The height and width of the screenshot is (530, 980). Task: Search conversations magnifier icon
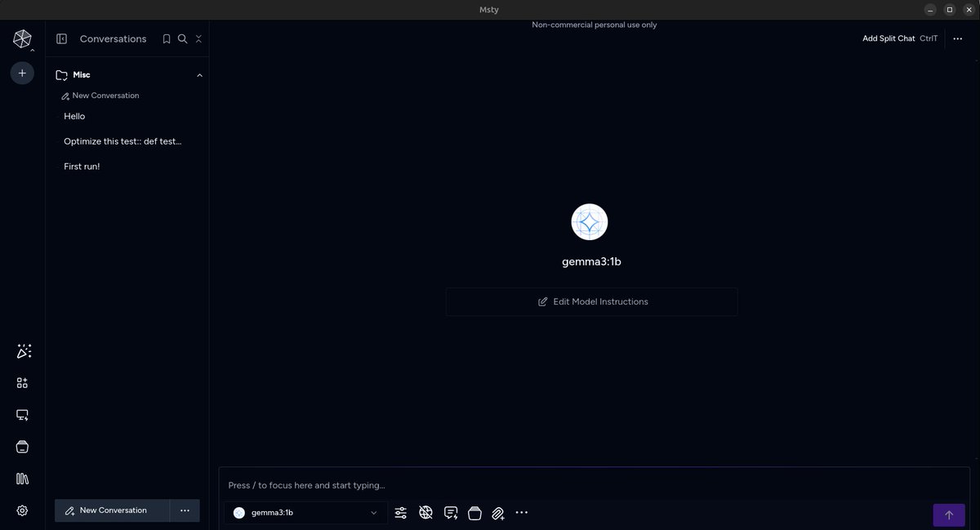pos(183,38)
